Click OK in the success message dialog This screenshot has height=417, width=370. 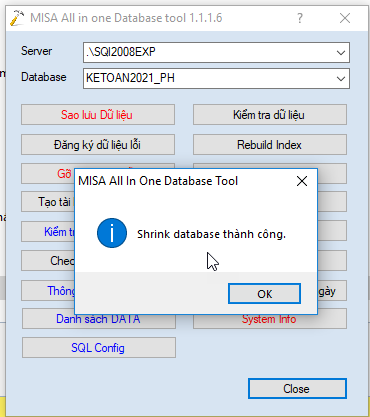point(264,294)
